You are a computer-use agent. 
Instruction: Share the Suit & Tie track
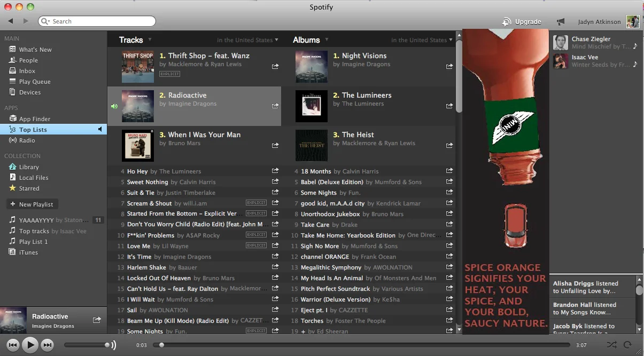coord(275,192)
